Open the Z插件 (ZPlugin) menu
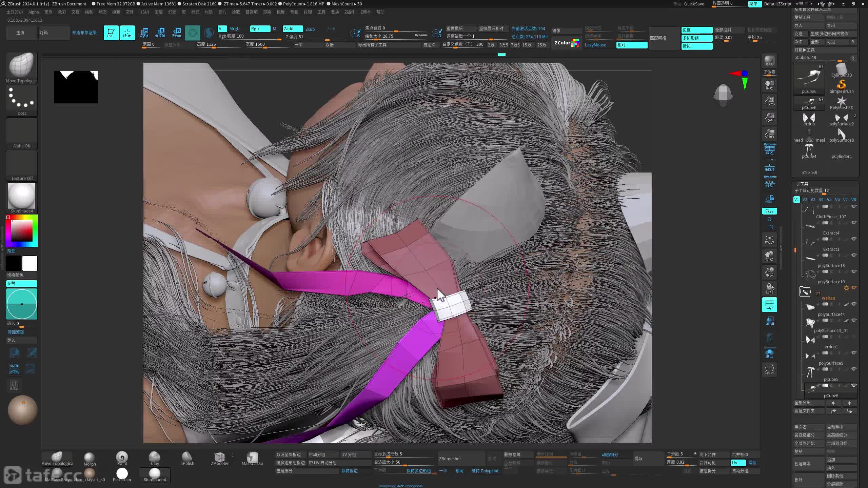 [x=350, y=12]
